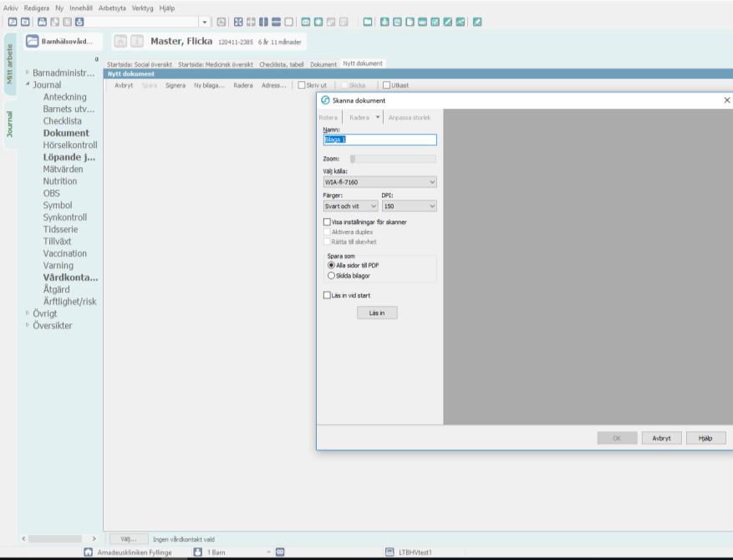The height and width of the screenshot is (560, 733).
Task: Click Ny bilaga... in document toolbar
Action: coord(210,85)
